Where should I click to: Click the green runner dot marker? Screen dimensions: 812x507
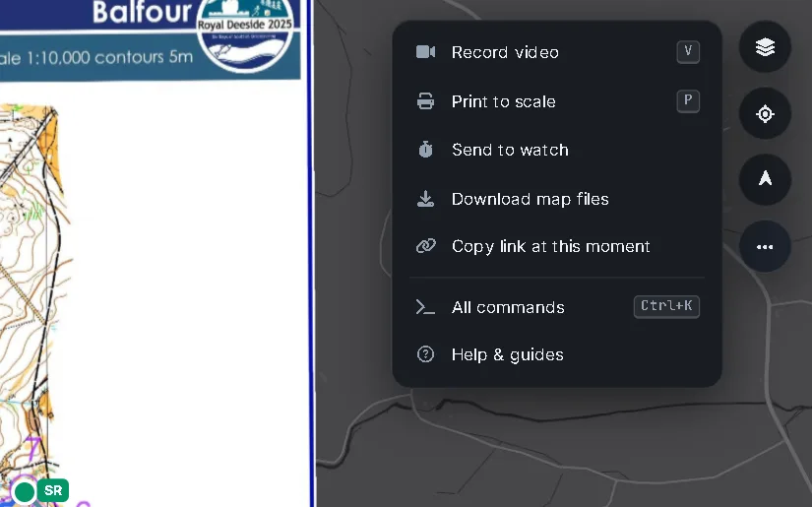click(24, 491)
